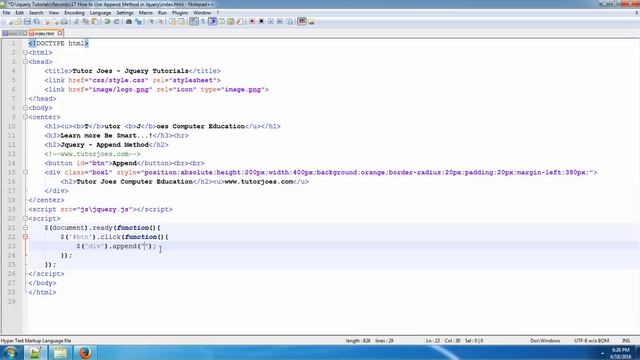Create a new file with the New toolbar icon

(9, 22)
